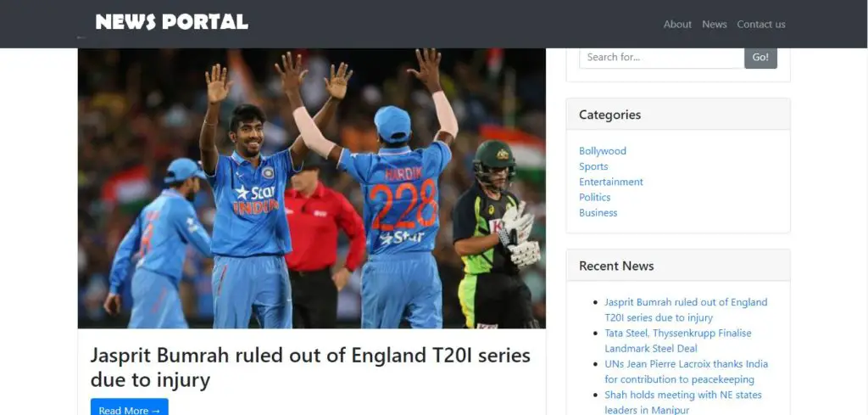Open UNs Jean Pierre Lacroix news link
The height and width of the screenshot is (415, 868).
click(687, 372)
